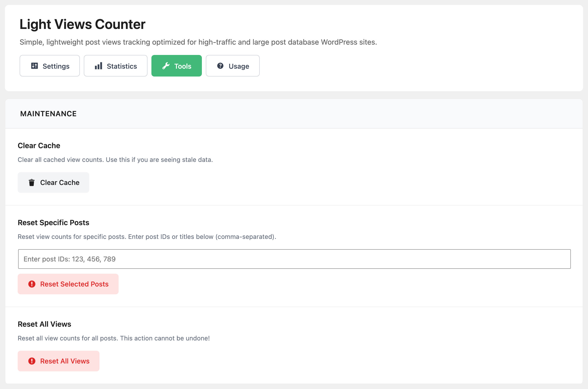588x389 pixels.
Task: Go to the Usage tab
Action: pyautogui.click(x=233, y=66)
